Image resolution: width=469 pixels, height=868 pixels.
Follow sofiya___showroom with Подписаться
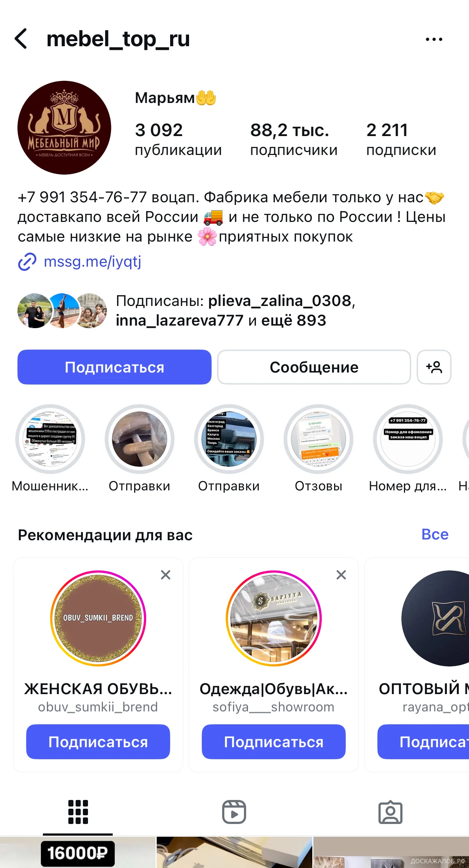[x=274, y=742]
